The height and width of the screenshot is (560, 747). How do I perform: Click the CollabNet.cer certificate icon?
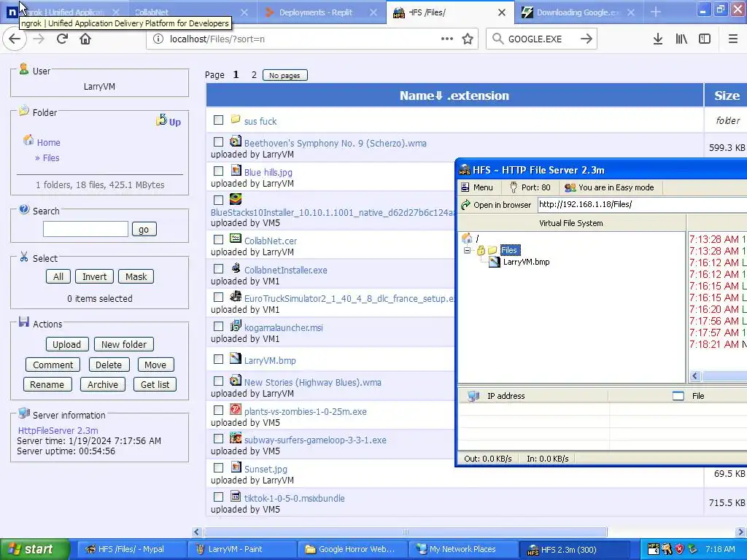pos(236,238)
